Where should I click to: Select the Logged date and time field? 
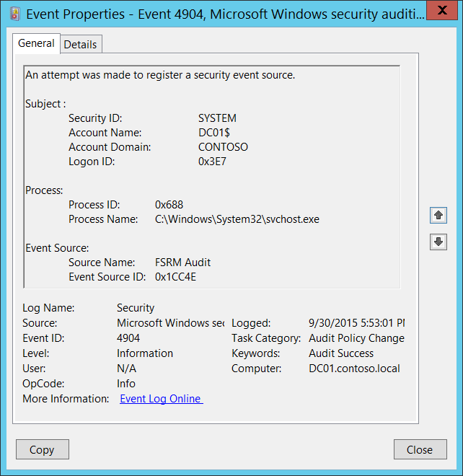coord(356,323)
